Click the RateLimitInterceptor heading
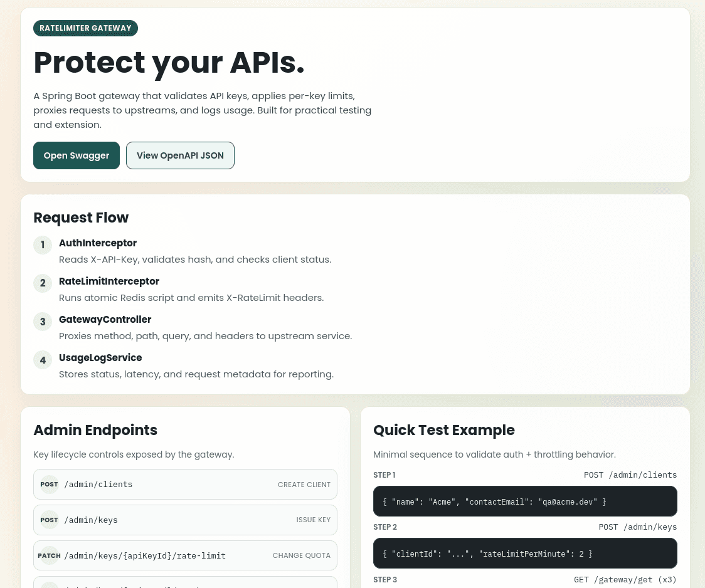 [109, 281]
